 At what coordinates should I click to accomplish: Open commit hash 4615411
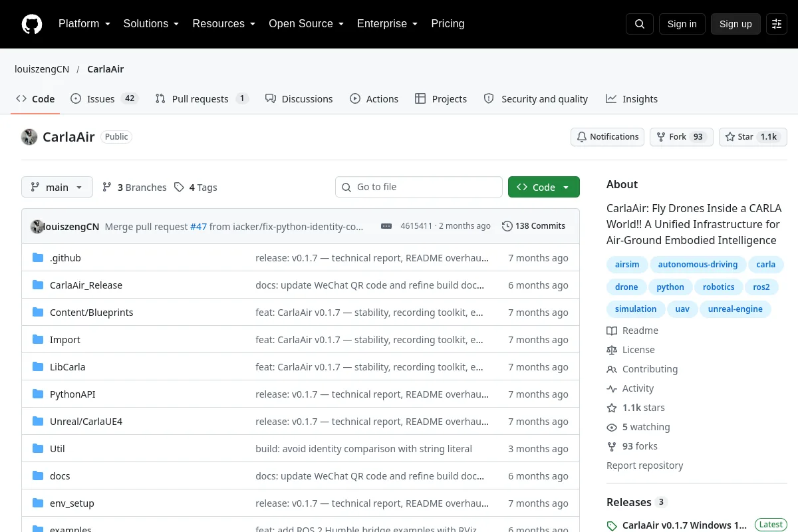click(416, 226)
